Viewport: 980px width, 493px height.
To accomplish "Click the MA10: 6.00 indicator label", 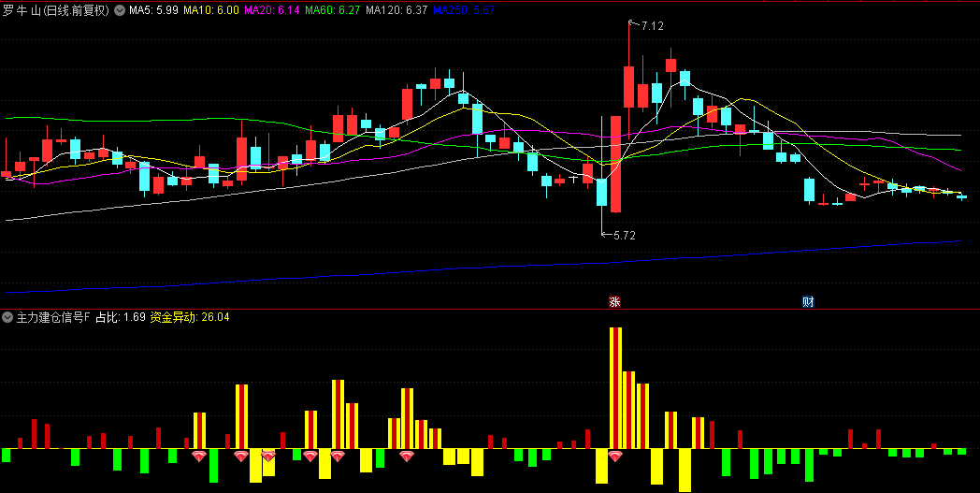I will (210, 10).
